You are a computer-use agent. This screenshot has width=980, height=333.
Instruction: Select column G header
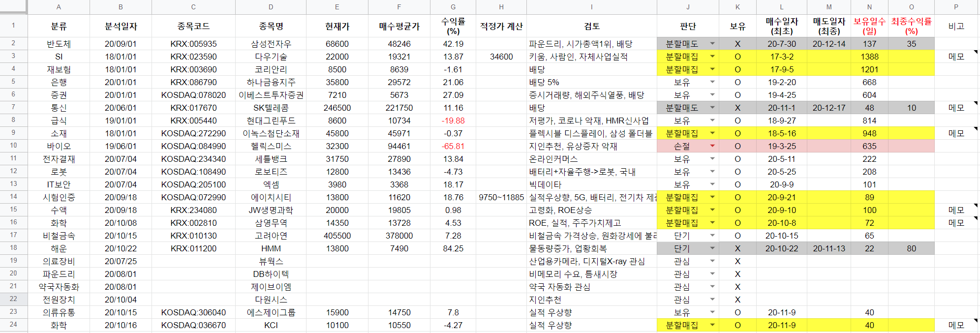453,7
